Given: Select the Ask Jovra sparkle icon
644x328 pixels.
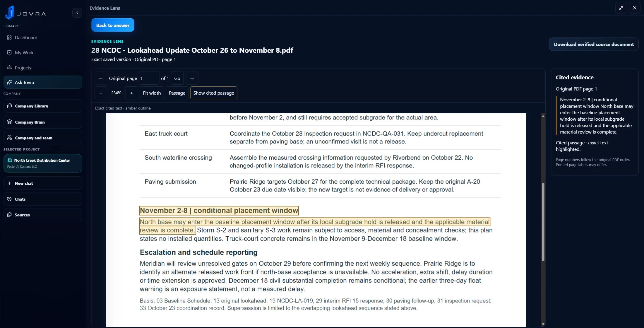Looking at the screenshot, I should click(x=9, y=82).
